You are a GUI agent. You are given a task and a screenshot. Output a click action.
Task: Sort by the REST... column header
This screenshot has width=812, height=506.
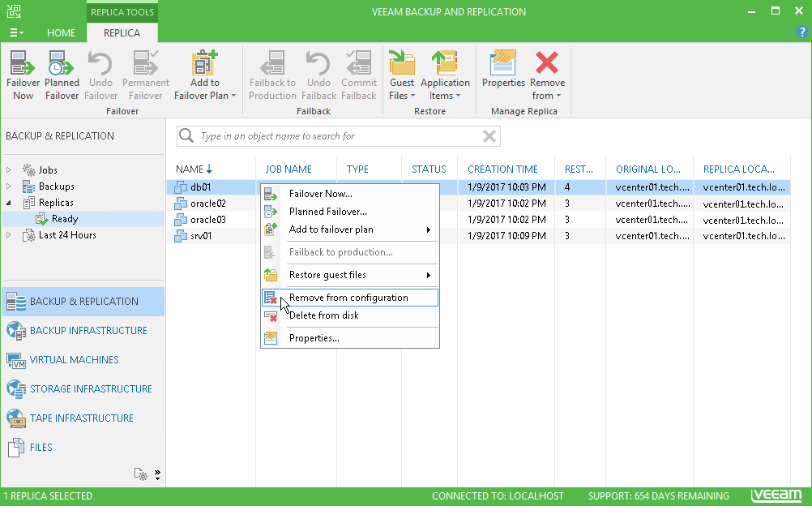pos(580,169)
